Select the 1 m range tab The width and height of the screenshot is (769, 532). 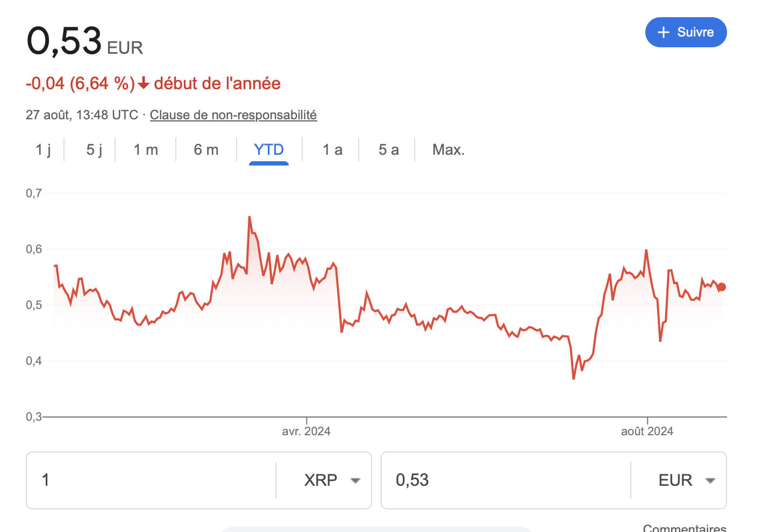point(146,149)
